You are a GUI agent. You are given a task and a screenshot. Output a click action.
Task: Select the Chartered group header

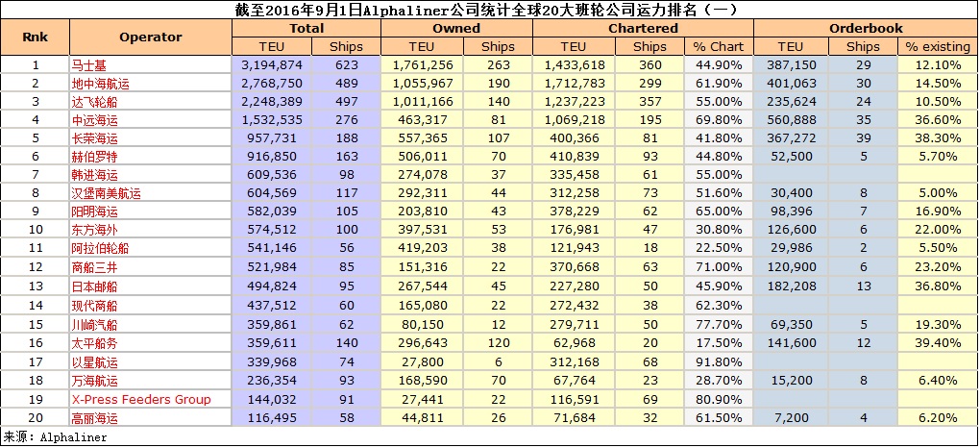click(x=643, y=29)
